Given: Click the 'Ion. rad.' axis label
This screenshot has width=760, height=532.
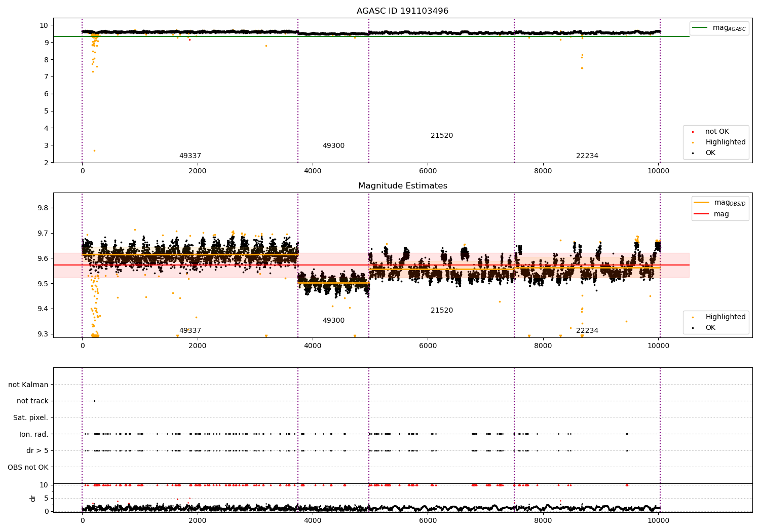Looking at the screenshot, I should [34, 434].
